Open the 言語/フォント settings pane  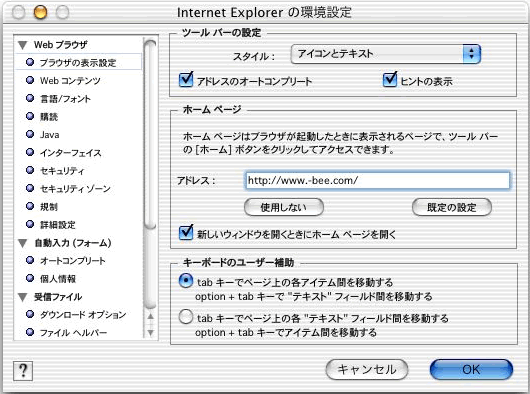click(x=65, y=99)
